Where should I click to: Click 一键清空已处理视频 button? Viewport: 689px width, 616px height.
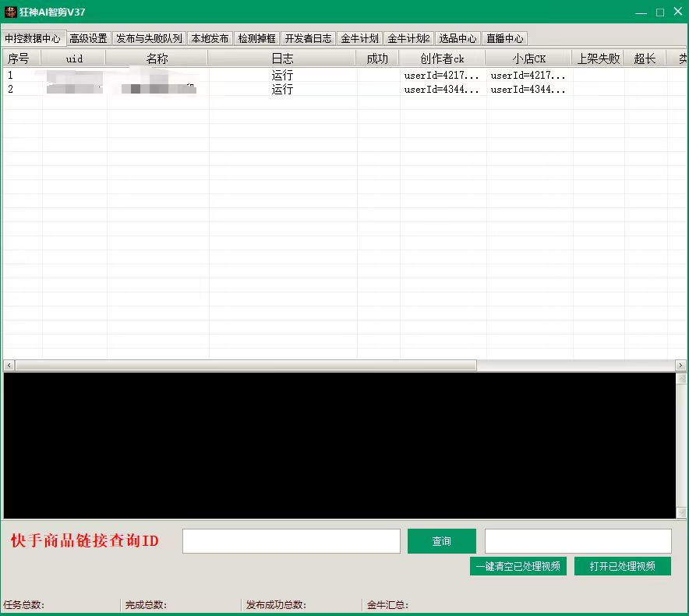pos(518,566)
